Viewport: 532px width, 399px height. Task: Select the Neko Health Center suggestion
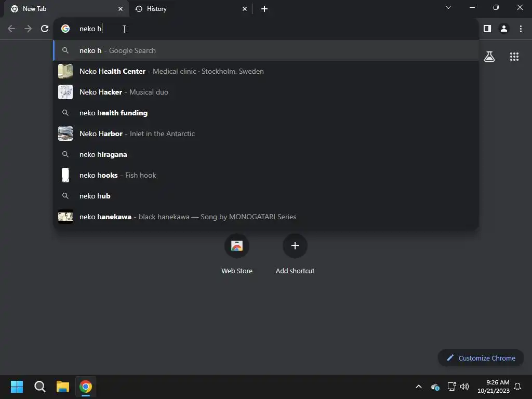266,71
